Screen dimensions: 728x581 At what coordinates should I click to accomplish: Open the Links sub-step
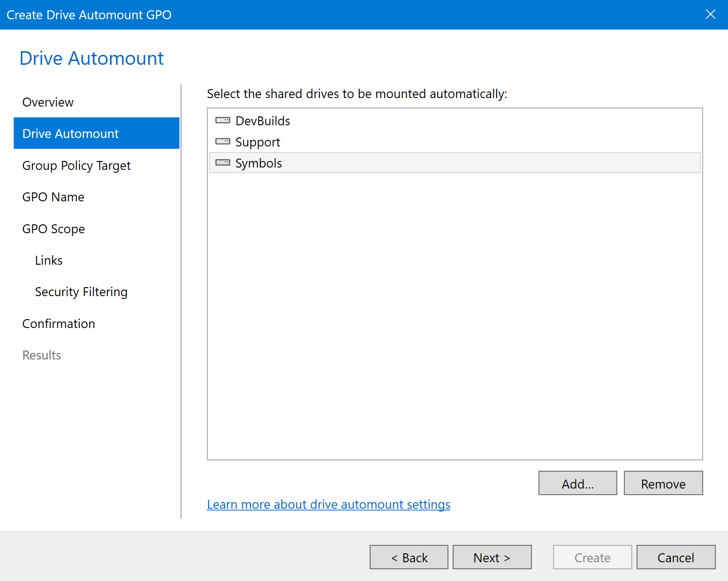(49, 260)
